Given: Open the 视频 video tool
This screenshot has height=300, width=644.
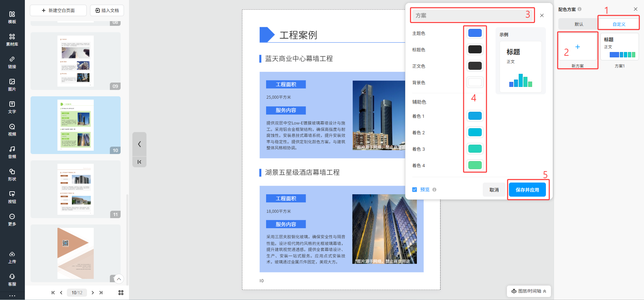Looking at the screenshot, I should click(x=12, y=130).
